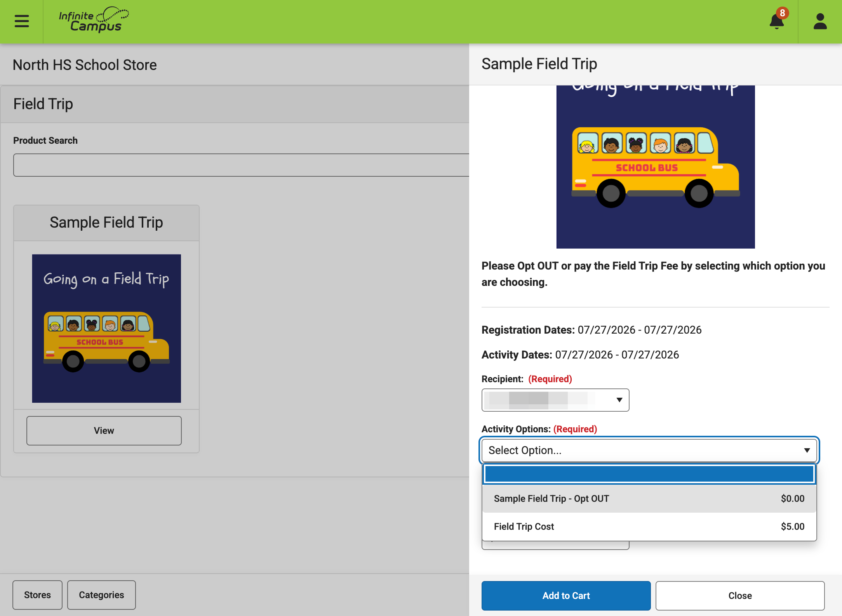
Task: Click the Registration Dates text
Action: click(x=591, y=330)
